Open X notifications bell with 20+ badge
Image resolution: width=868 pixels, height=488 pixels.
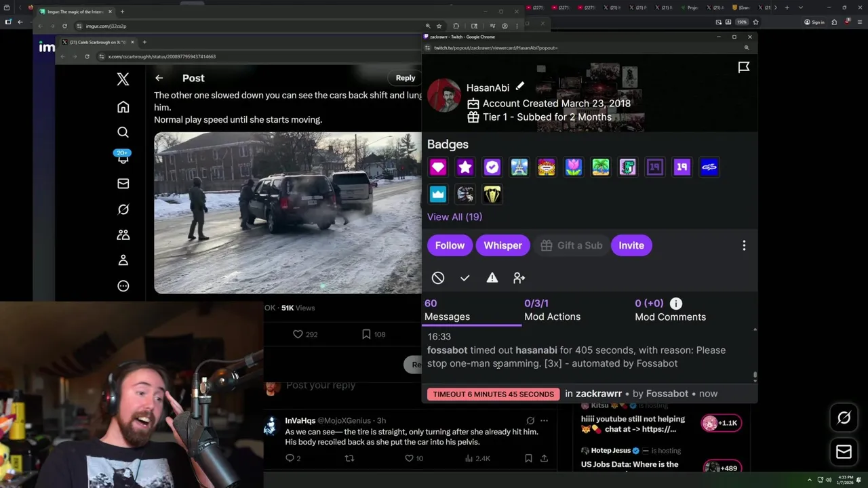coord(123,157)
